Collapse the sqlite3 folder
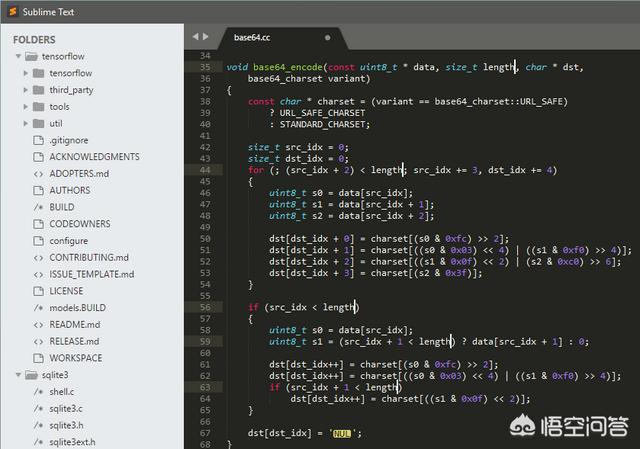 coord(18,375)
